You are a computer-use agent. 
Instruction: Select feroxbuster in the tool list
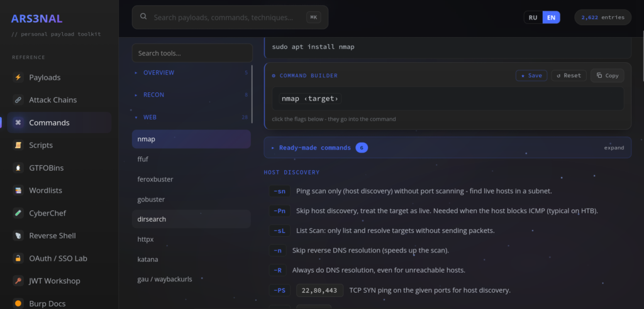(191, 180)
